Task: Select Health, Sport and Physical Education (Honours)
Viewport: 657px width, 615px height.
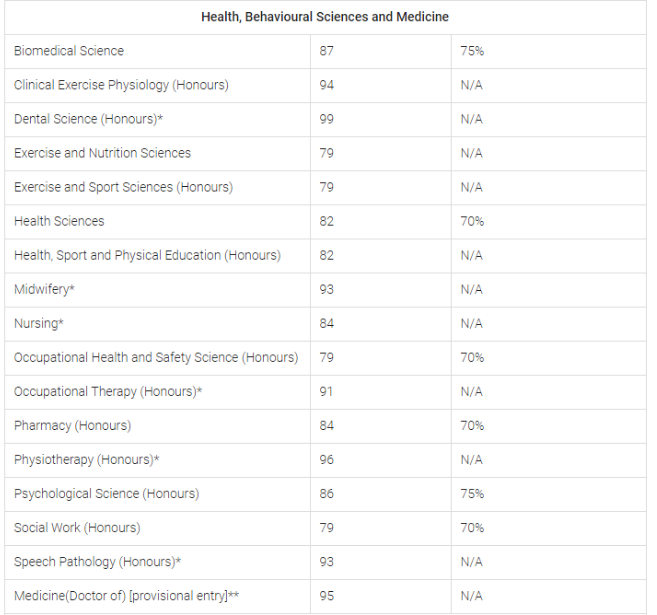Action: pos(147,255)
